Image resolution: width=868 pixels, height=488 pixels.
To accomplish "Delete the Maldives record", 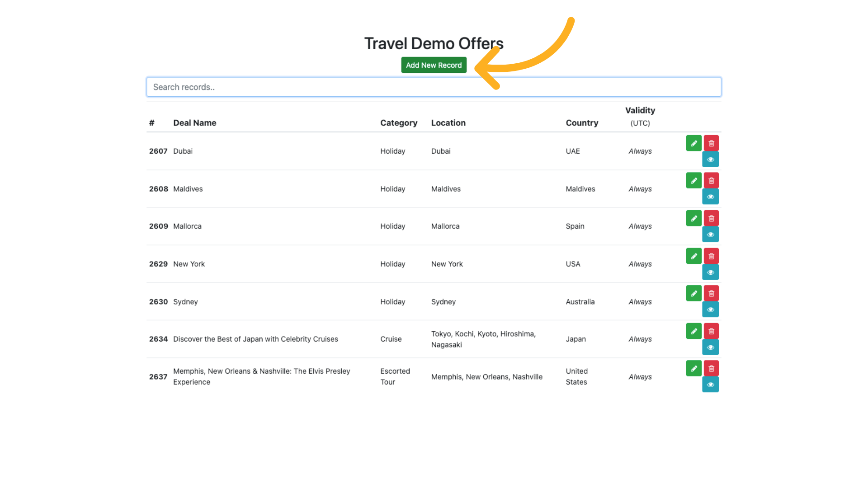I will pyautogui.click(x=711, y=181).
